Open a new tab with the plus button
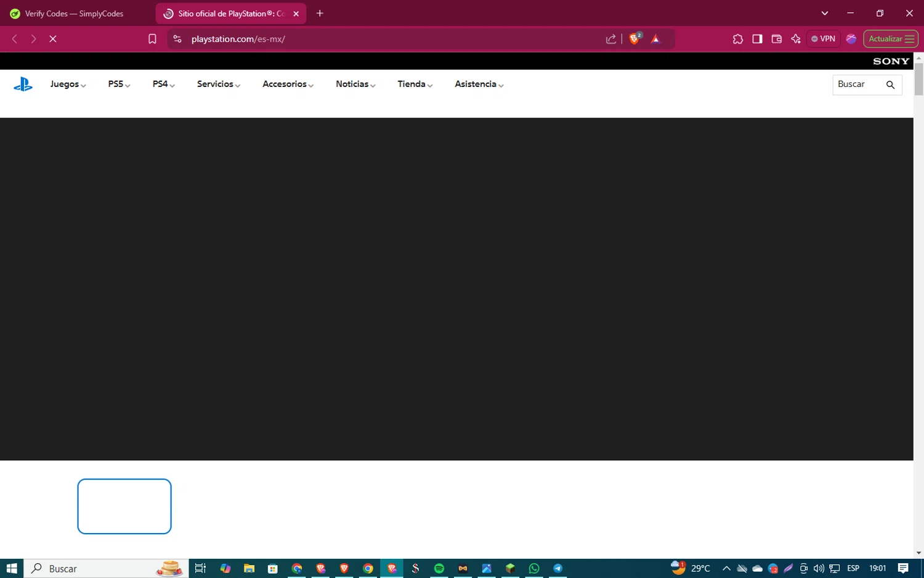This screenshot has height=578, width=924. [x=320, y=13]
